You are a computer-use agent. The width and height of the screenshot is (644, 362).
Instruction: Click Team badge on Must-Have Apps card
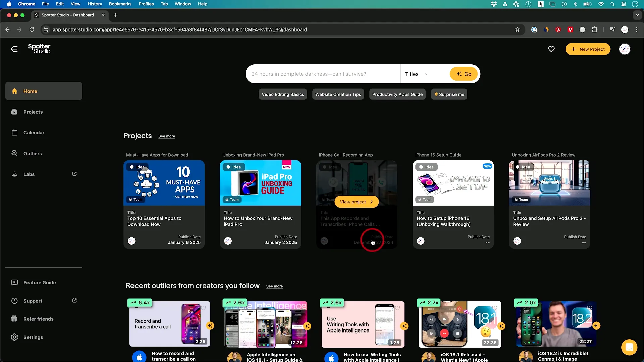tap(136, 200)
